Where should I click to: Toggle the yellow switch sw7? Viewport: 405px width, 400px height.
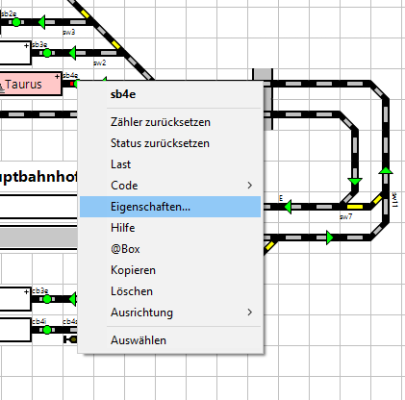pos(355,207)
